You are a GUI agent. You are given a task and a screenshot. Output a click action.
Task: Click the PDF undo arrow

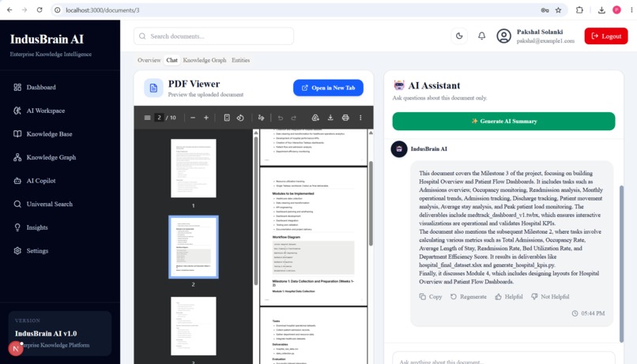281,118
